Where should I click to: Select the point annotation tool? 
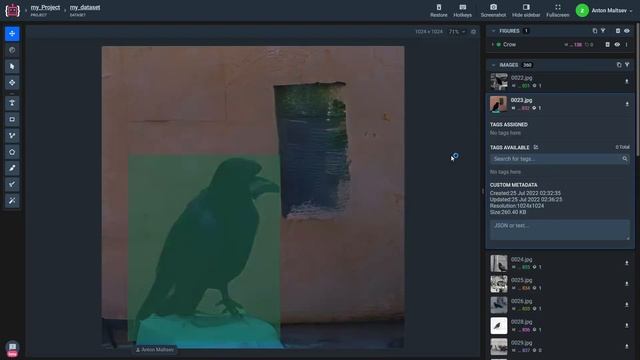pos(12,103)
